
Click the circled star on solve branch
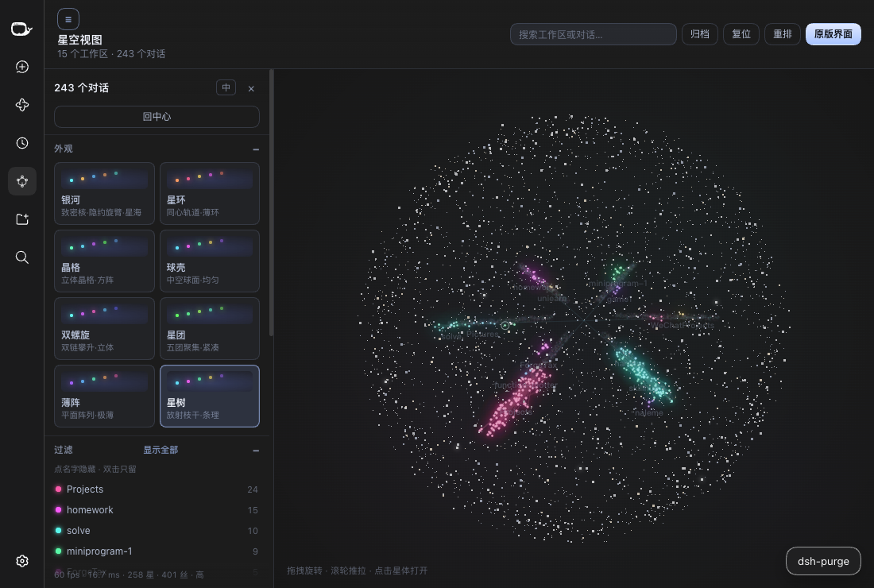point(505,326)
